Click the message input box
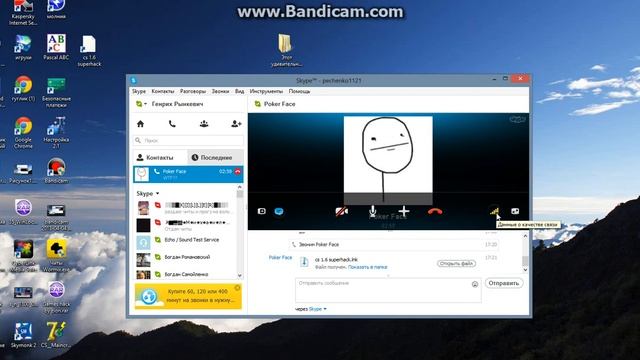Viewport: 640px width, 360px height. (x=388, y=291)
